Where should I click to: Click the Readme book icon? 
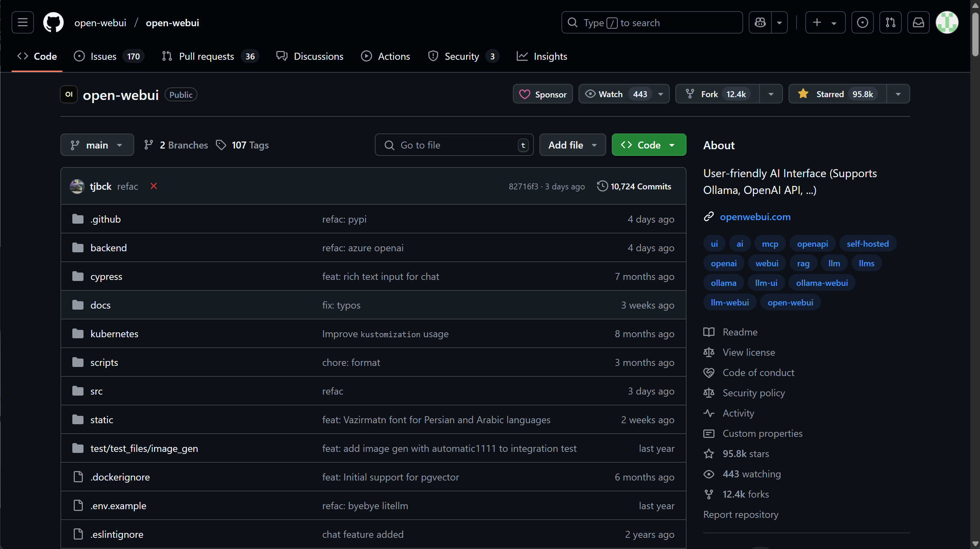[x=709, y=332]
